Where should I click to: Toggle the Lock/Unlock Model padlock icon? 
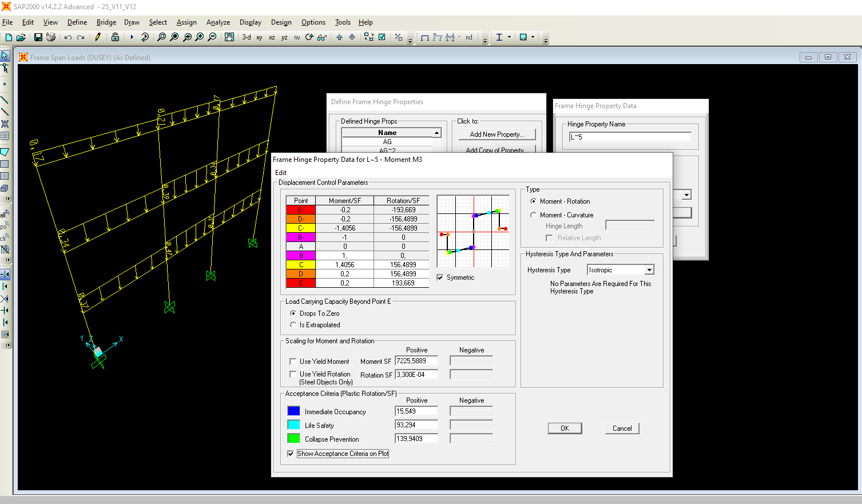pos(115,37)
